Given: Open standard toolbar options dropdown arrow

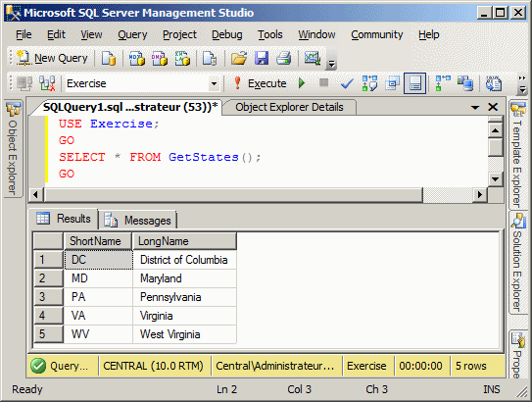Looking at the screenshot, I should (x=331, y=64).
